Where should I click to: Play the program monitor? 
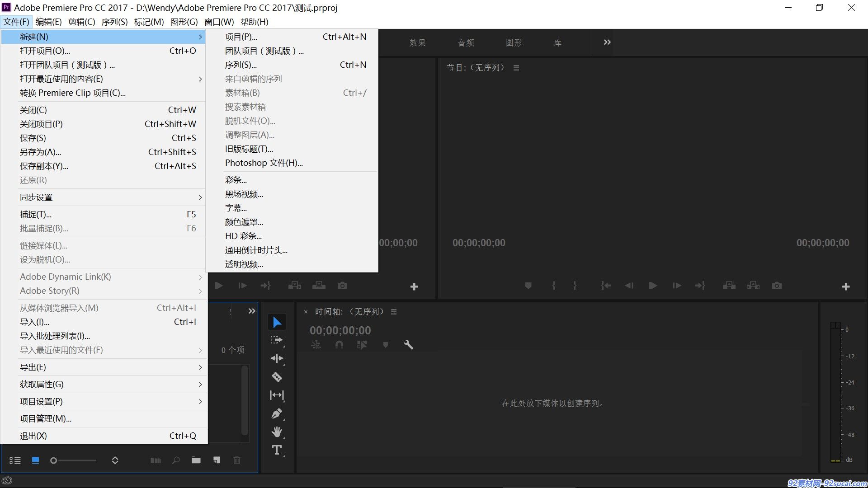click(653, 286)
